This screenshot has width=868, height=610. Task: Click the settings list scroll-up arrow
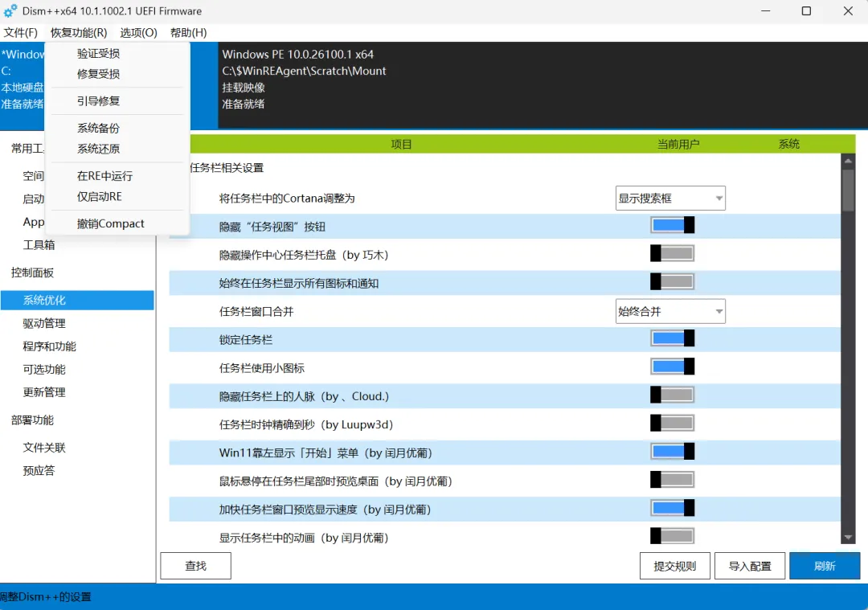click(848, 161)
